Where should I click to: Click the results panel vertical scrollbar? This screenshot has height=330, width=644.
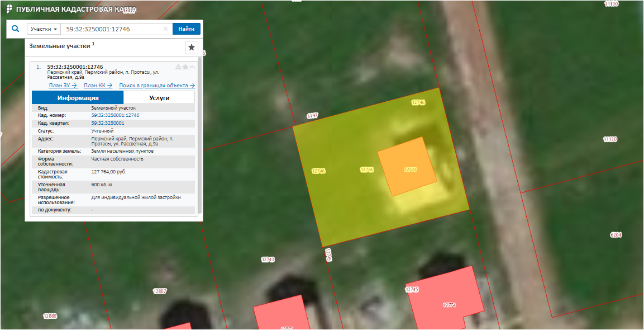pos(199,134)
